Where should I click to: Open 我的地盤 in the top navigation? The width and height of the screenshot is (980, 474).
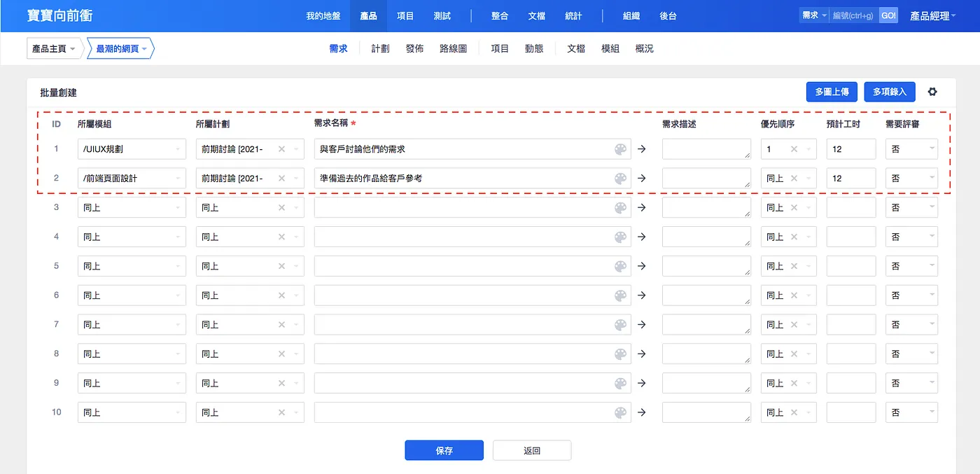[x=323, y=15]
